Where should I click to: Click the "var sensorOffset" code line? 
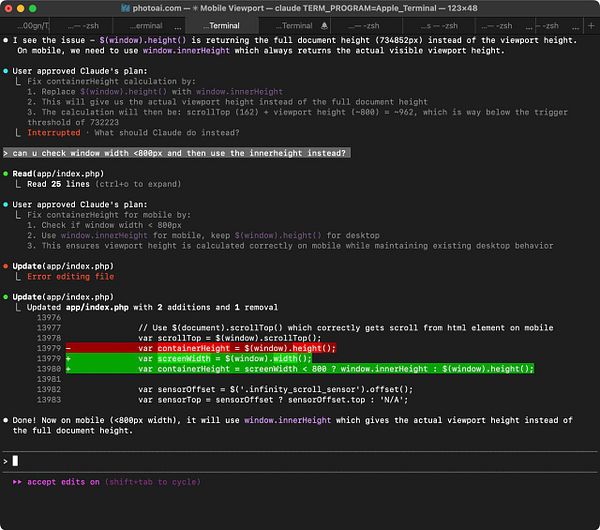coord(276,390)
